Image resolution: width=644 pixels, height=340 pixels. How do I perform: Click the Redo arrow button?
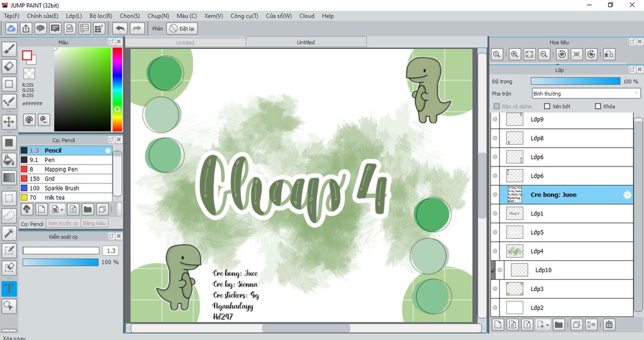tap(137, 28)
